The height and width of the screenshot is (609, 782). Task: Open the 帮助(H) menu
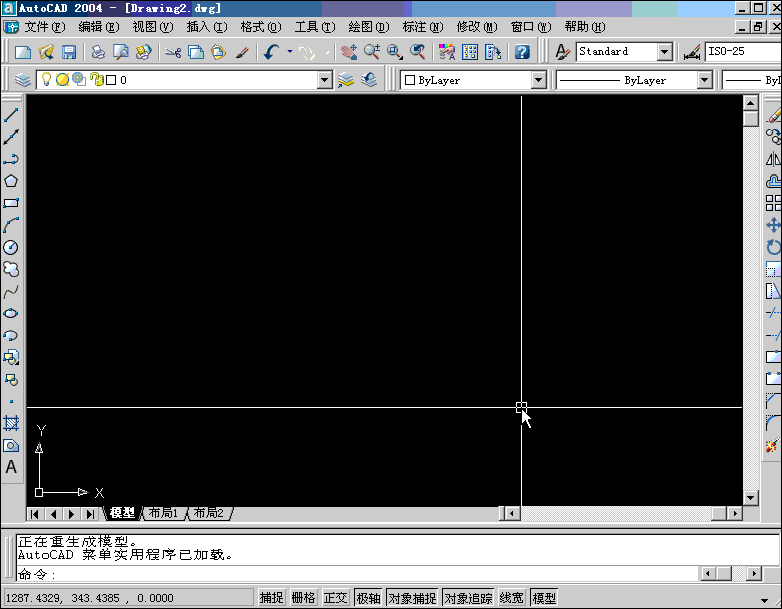coord(585,27)
